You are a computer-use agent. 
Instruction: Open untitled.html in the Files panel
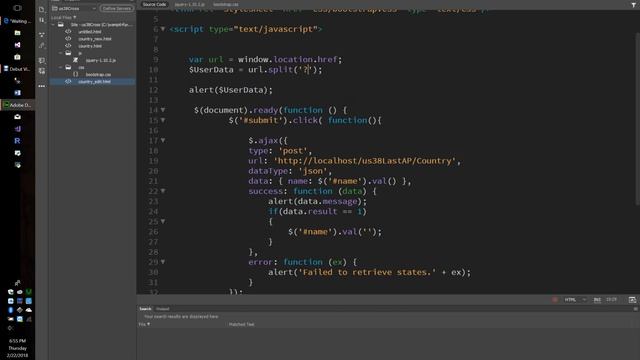pos(90,32)
